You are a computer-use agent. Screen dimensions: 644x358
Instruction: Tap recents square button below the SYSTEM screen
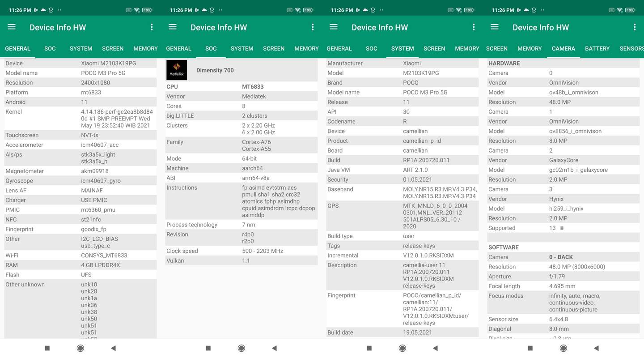coord(369,348)
